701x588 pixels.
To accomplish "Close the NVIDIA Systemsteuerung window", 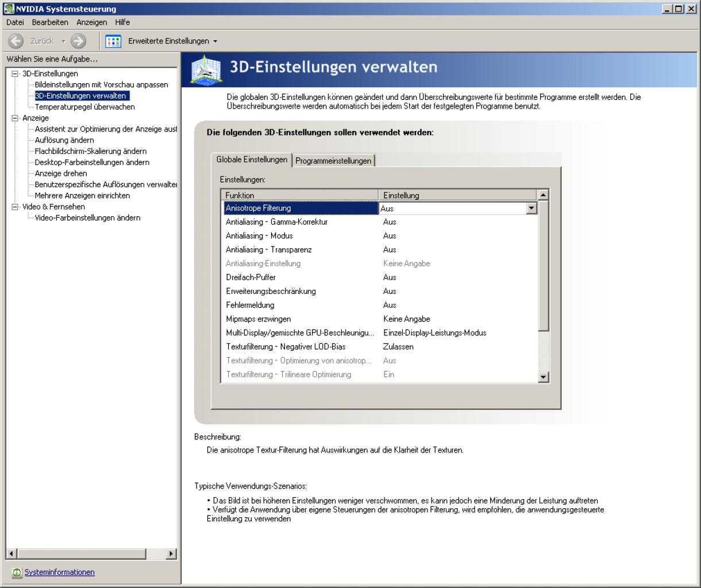I will [x=690, y=9].
